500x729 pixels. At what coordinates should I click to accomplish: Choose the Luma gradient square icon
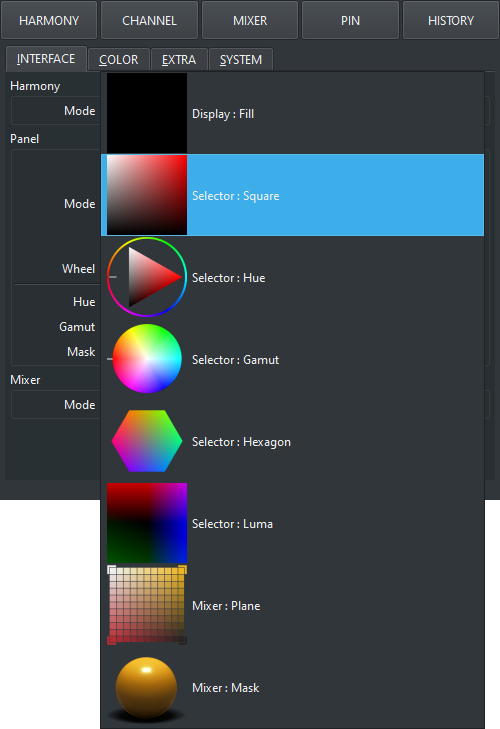point(147,523)
